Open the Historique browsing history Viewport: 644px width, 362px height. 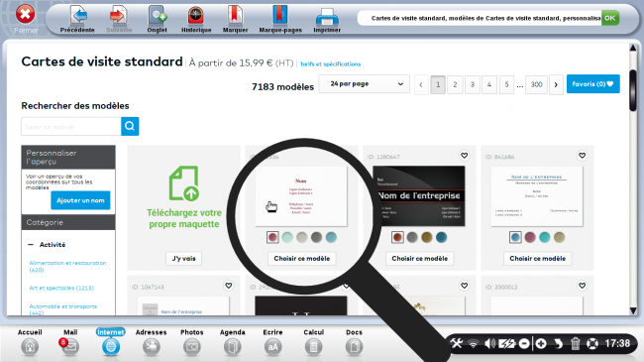click(x=196, y=19)
